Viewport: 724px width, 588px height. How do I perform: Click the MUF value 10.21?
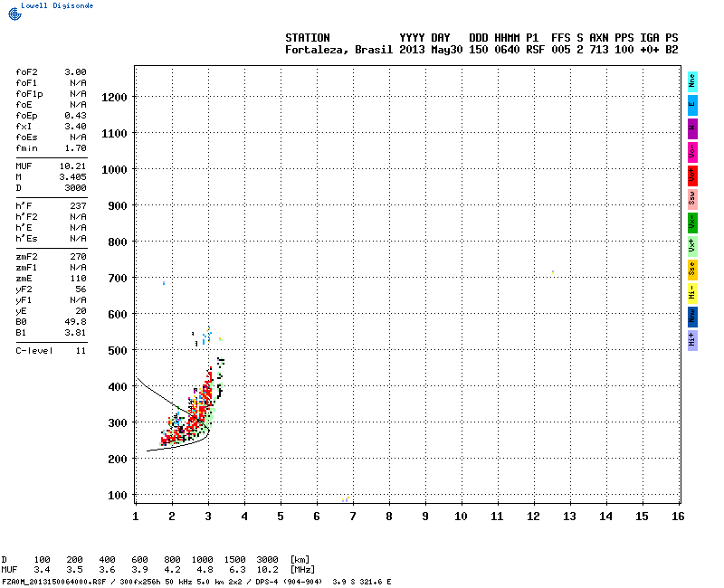73,166
